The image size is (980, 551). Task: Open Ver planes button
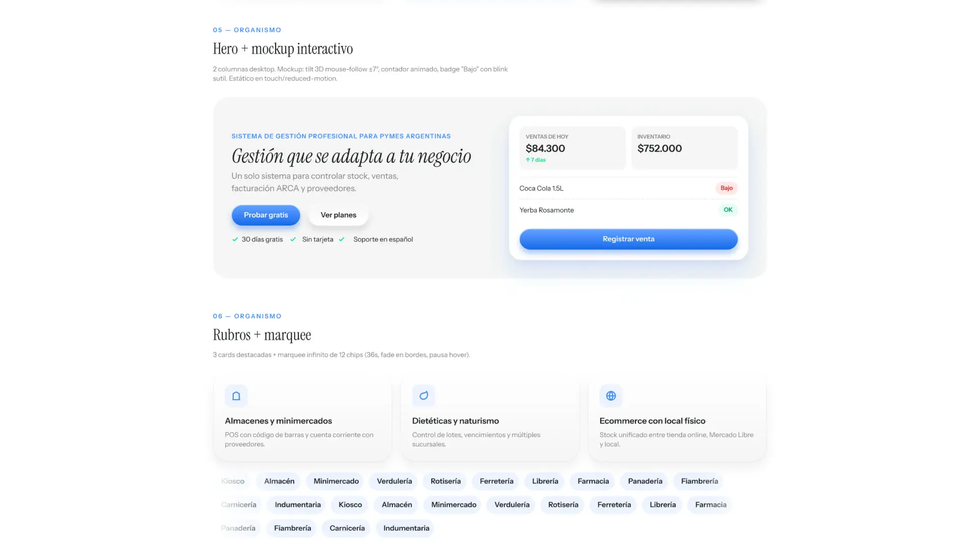(338, 215)
